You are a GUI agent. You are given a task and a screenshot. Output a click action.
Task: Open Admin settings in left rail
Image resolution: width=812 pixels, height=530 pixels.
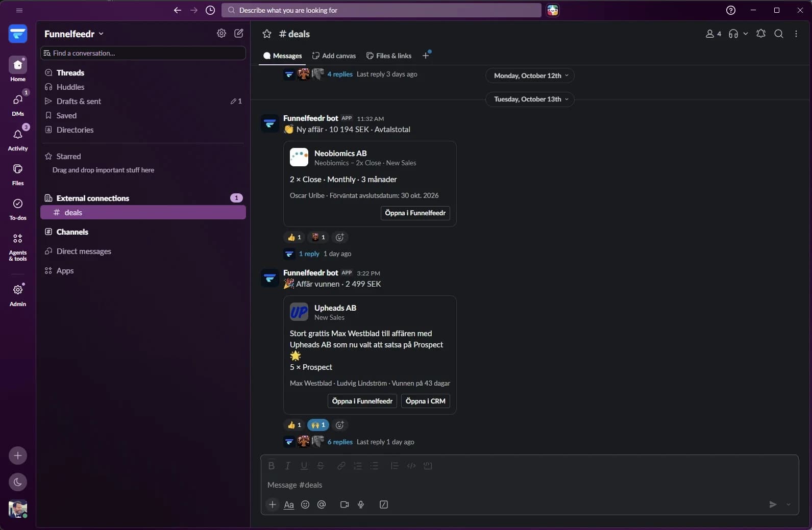18,295
